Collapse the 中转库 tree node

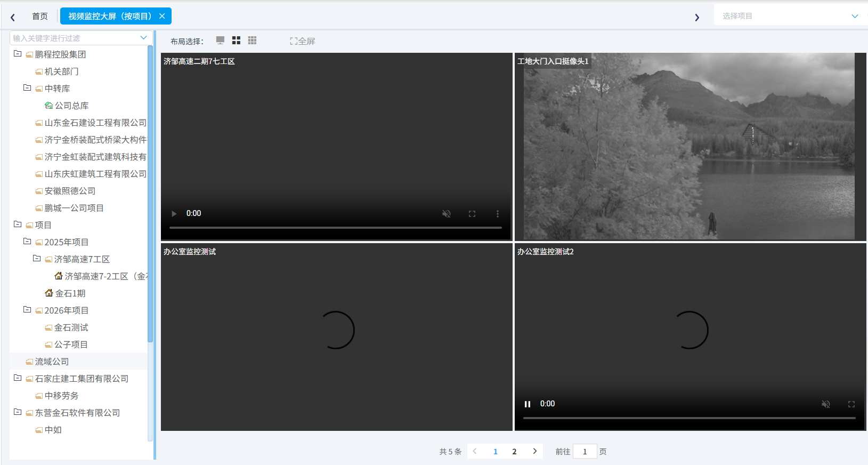point(27,88)
